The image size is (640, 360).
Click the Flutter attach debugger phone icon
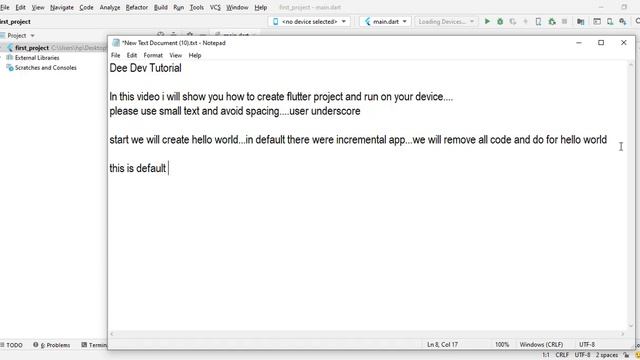pos(538,22)
